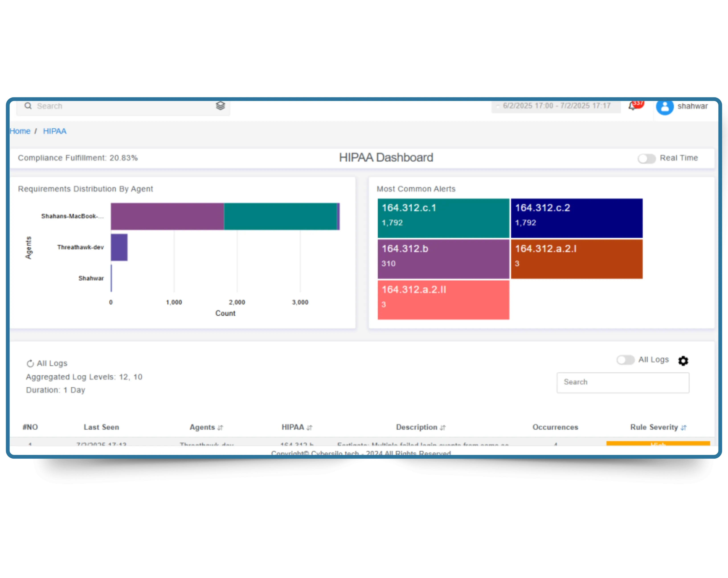728x578 pixels.
Task: Refresh logs using the All Logs reload icon
Action: pos(30,363)
